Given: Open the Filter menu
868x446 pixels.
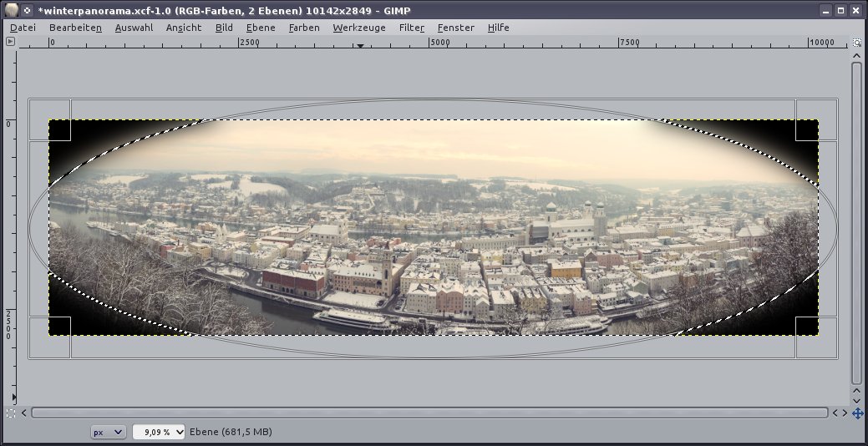Looking at the screenshot, I should tap(411, 28).
